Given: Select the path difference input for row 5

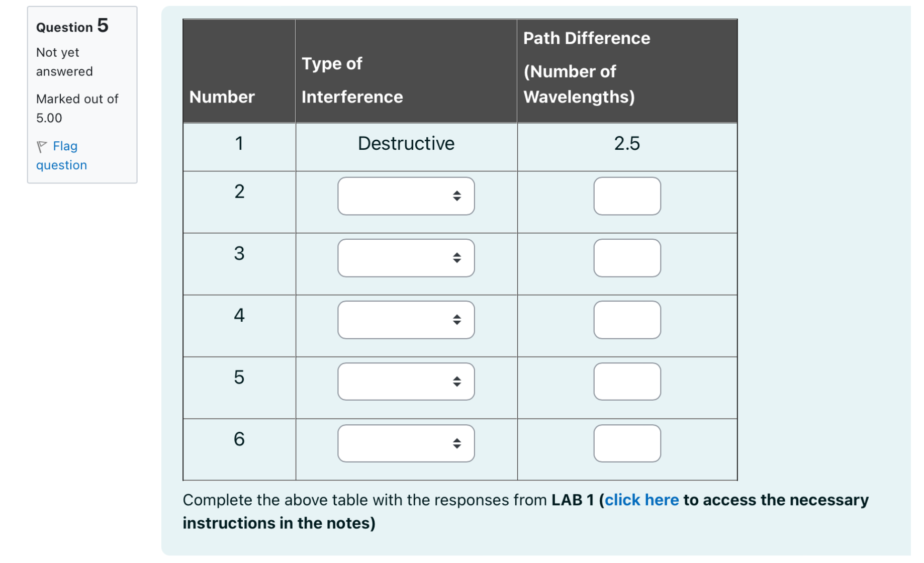Looking at the screenshot, I should 627,382.
